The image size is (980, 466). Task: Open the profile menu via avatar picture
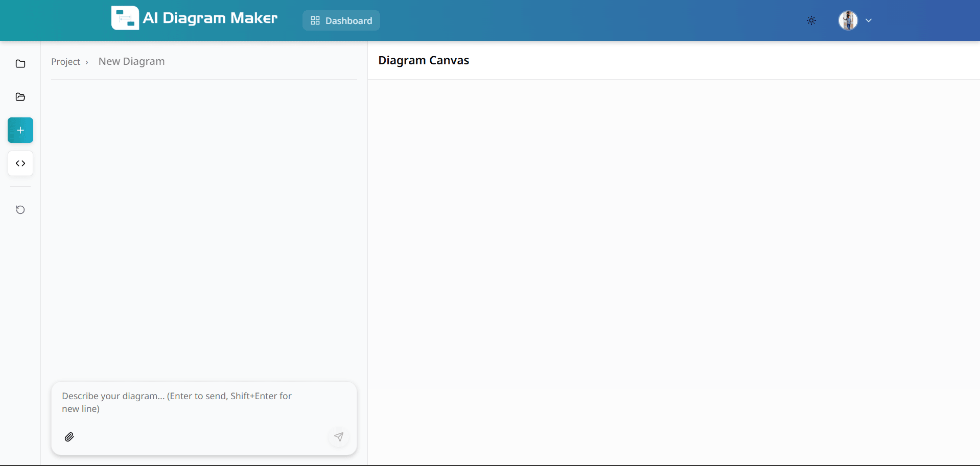point(848,20)
